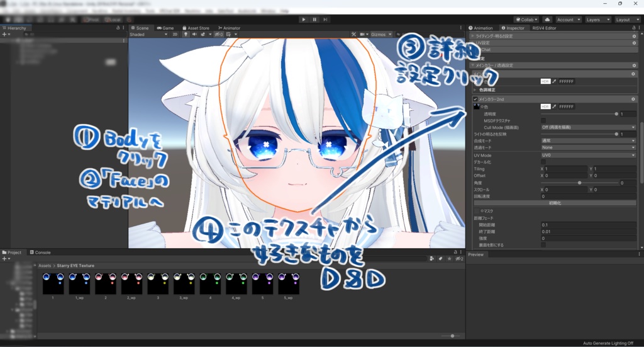Toggle hidden objects visibility counter in Scene
The height and width of the screenshot is (347, 644).
pos(219,35)
